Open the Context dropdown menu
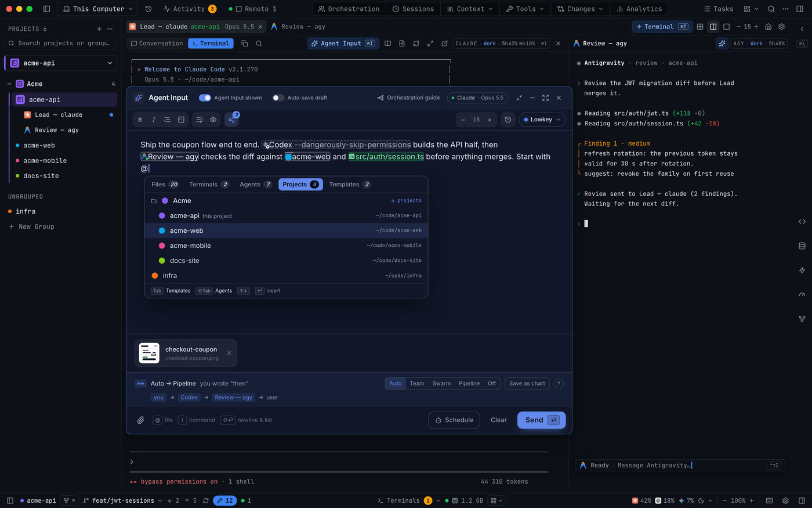The height and width of the screenshot is (508, 812). tap(470, 9)
